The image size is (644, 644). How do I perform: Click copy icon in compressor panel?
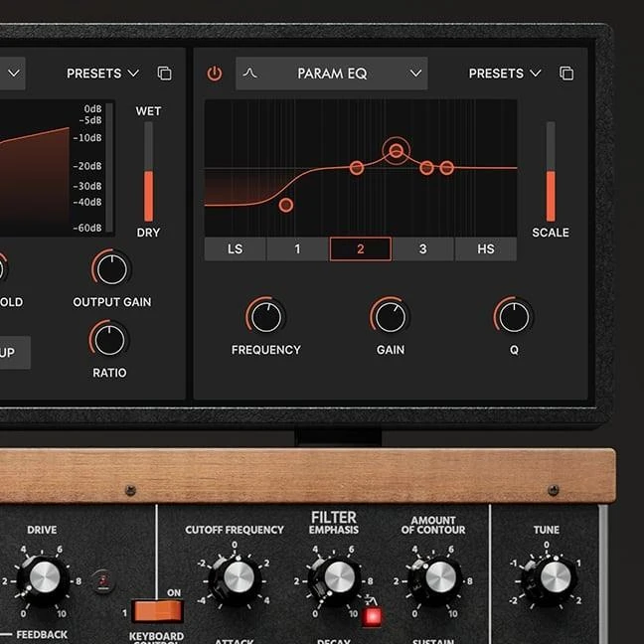click(x=165, y=74)
